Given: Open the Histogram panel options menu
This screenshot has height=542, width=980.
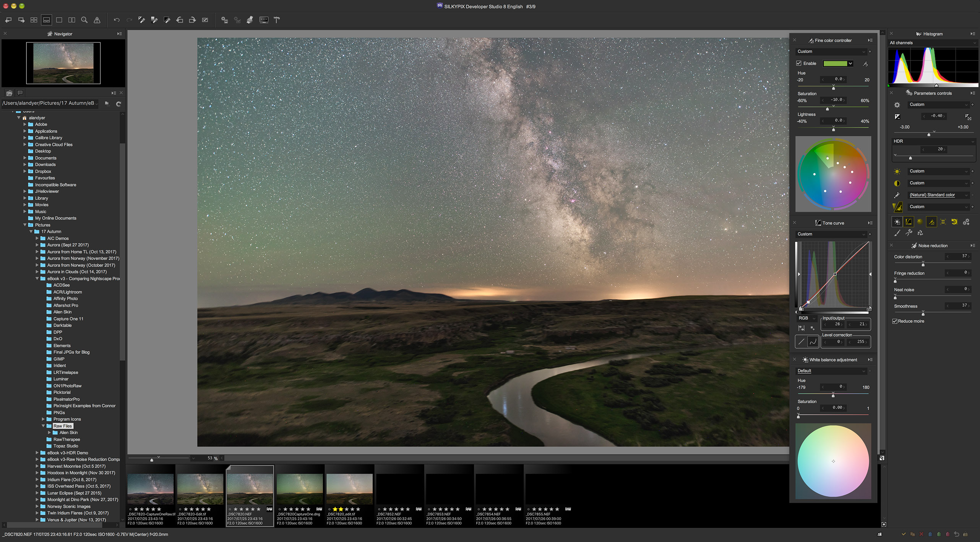Looking at the screenshot, I should click(x=973, y=34).
